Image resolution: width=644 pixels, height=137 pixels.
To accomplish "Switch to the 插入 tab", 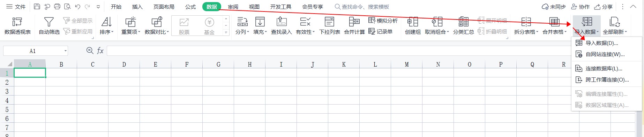I will 137,7.
